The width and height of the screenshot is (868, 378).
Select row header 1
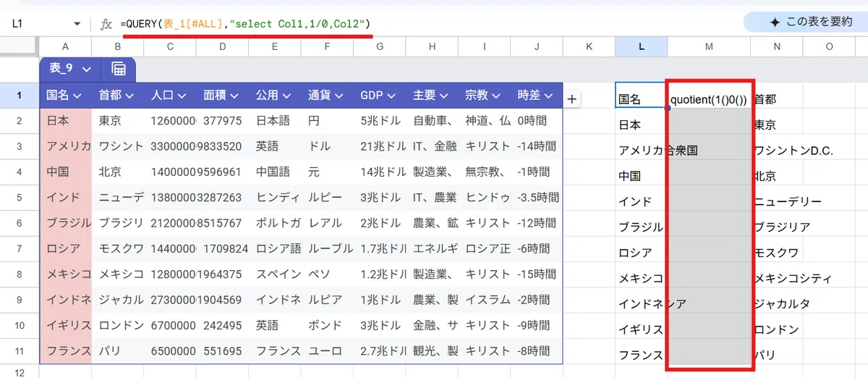(x=20, y=95)
